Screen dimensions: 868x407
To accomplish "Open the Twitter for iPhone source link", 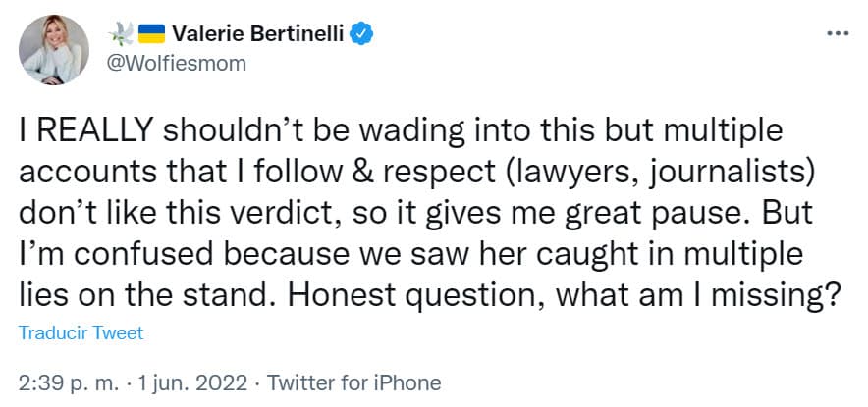I will pyautogui.click(x=353, y=382).
